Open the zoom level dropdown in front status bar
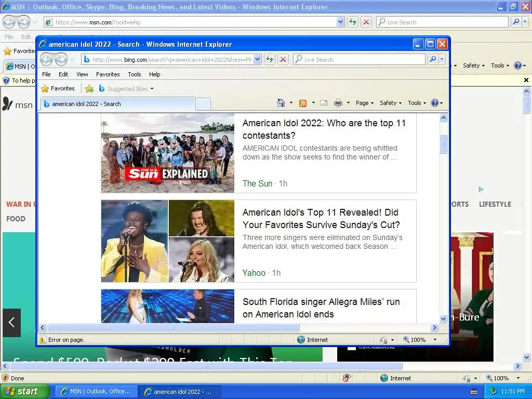This screenshot has height=399, width=532. tap(435, 340)
